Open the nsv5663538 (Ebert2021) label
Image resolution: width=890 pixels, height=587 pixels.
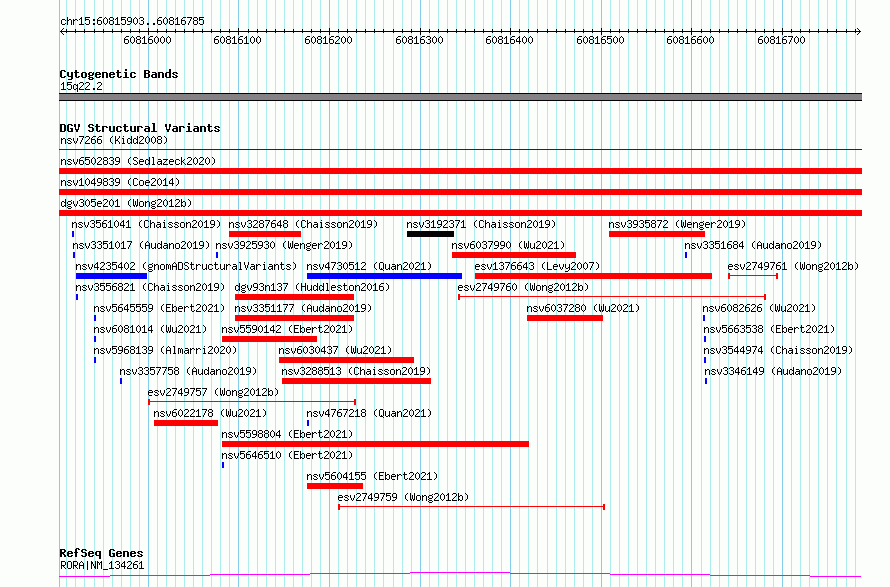tap(769, 329)
